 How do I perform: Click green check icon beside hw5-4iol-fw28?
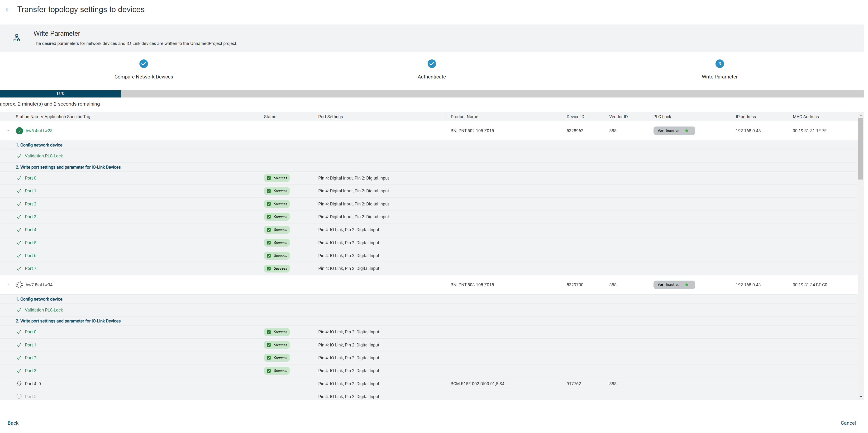[x=19, y=131]
